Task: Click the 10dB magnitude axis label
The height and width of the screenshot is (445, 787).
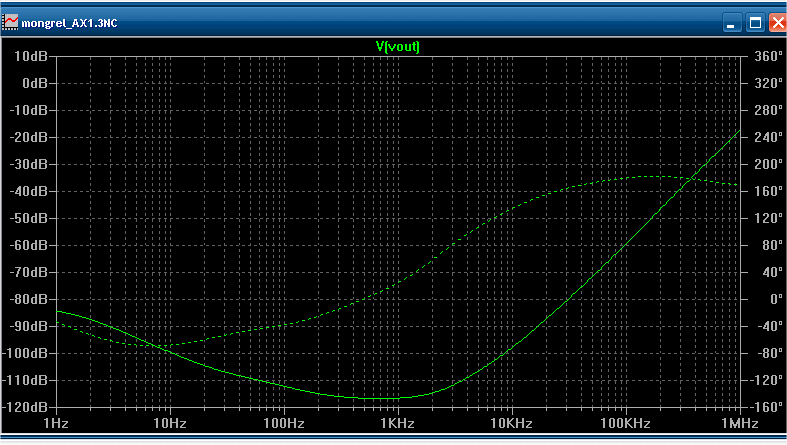Action: (x=31, y=56)
